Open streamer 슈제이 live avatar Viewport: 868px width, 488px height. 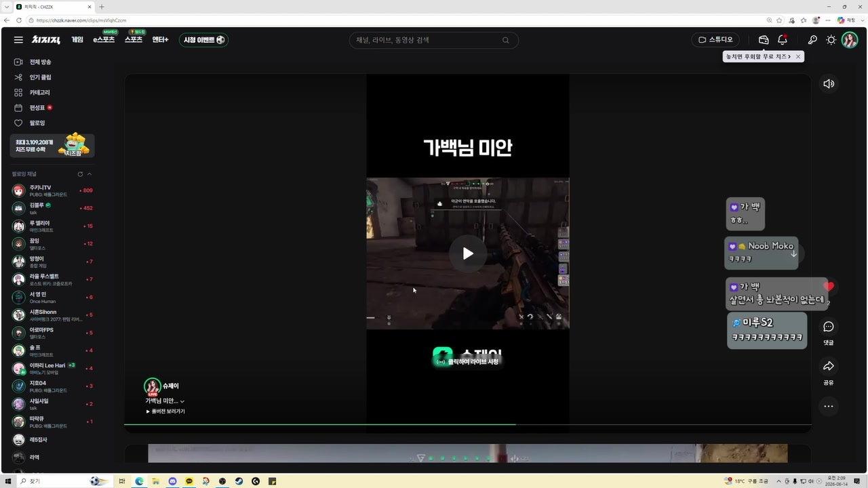tap(153, 387)
